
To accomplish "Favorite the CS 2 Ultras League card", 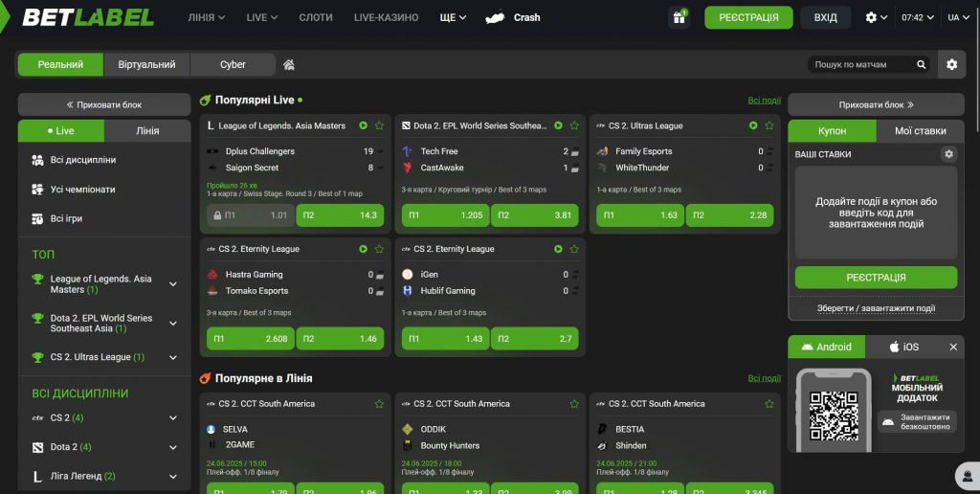I will point(769,125).
